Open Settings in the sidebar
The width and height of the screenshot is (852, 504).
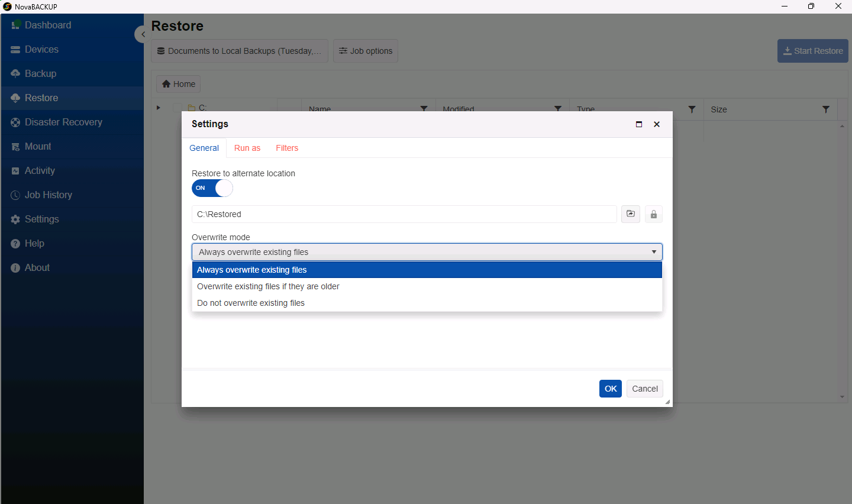coord(72,219)
